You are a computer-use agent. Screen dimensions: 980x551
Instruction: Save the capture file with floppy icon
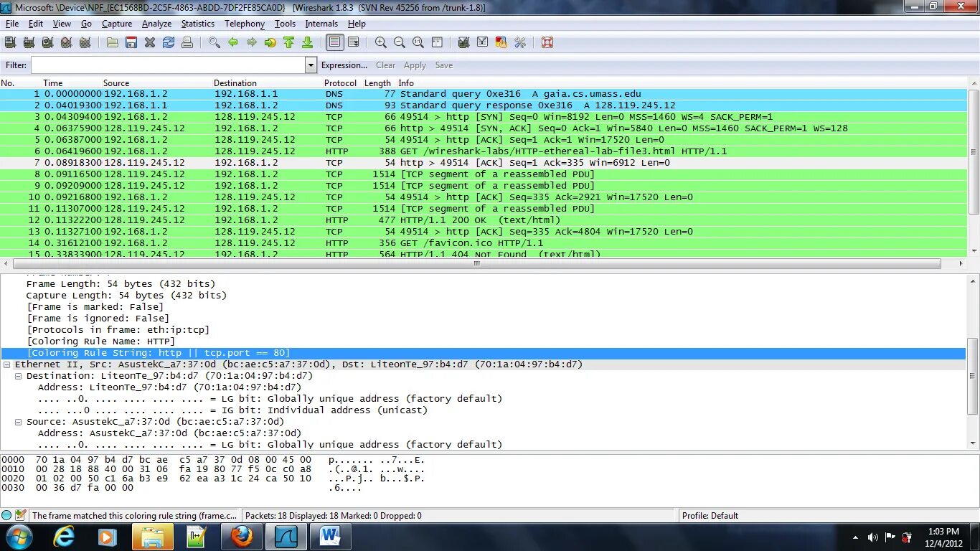[131, 43]
